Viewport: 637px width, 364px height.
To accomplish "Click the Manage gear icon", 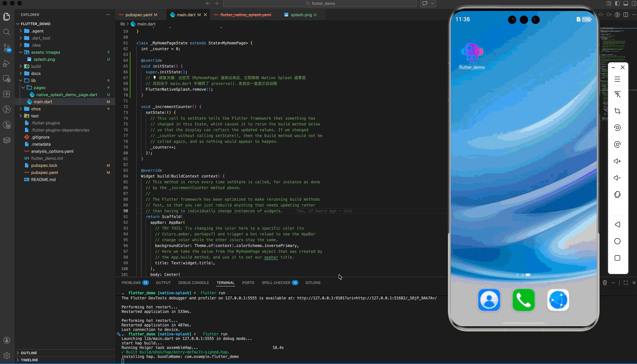I will click(7, 356).
